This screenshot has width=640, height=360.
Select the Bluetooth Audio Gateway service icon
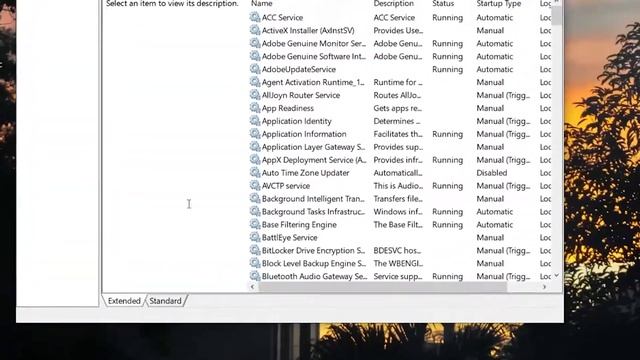point(255,276)
